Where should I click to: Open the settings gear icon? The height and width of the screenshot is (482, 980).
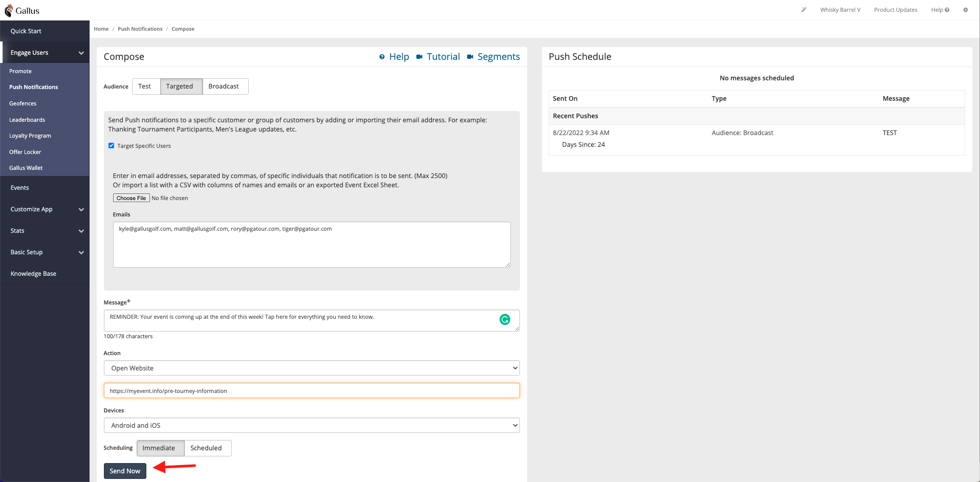point(966,10)
